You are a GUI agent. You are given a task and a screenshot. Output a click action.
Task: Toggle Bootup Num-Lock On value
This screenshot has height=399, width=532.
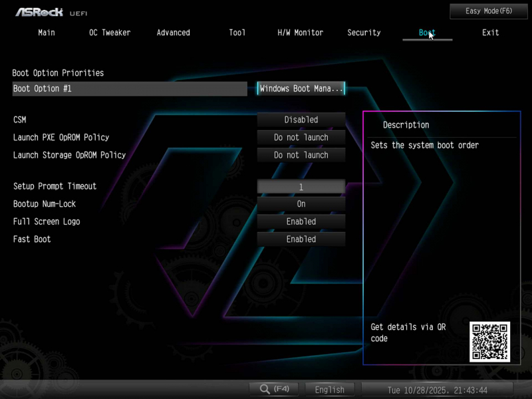pos(301,204)
